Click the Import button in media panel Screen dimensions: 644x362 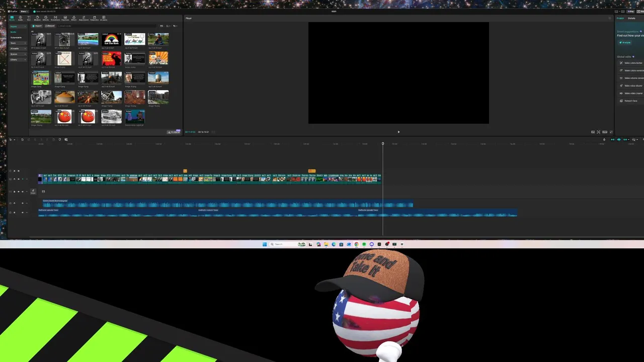click(37, 26)
